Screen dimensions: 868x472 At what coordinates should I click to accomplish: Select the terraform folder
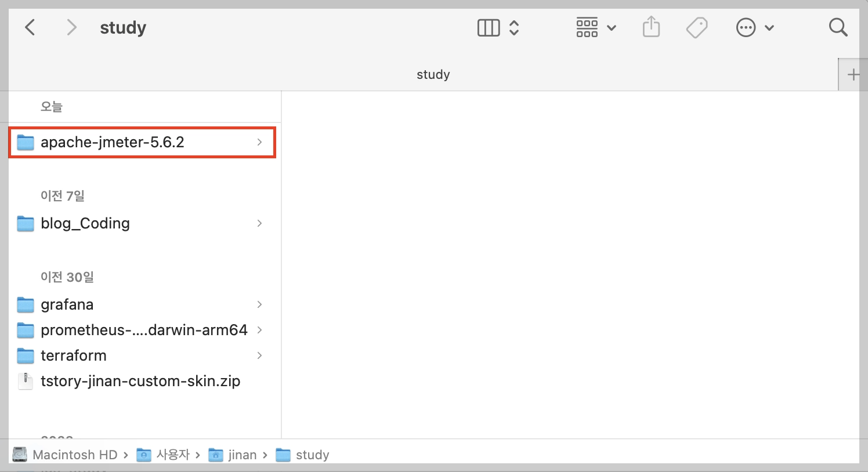coord(142,355)
